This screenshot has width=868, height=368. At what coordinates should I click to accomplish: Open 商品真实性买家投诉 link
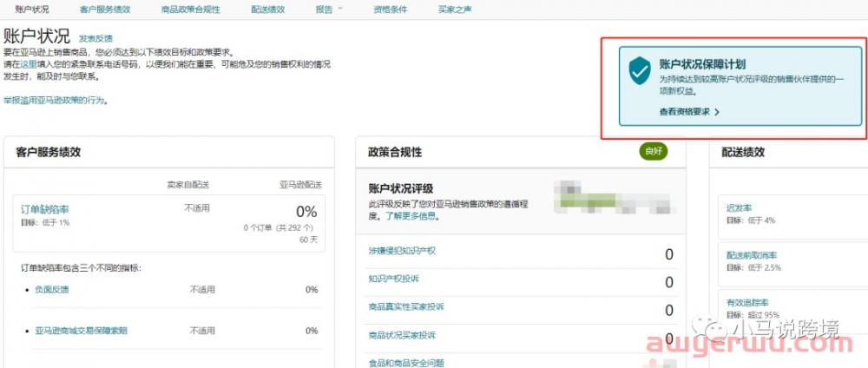click(405, 306)
